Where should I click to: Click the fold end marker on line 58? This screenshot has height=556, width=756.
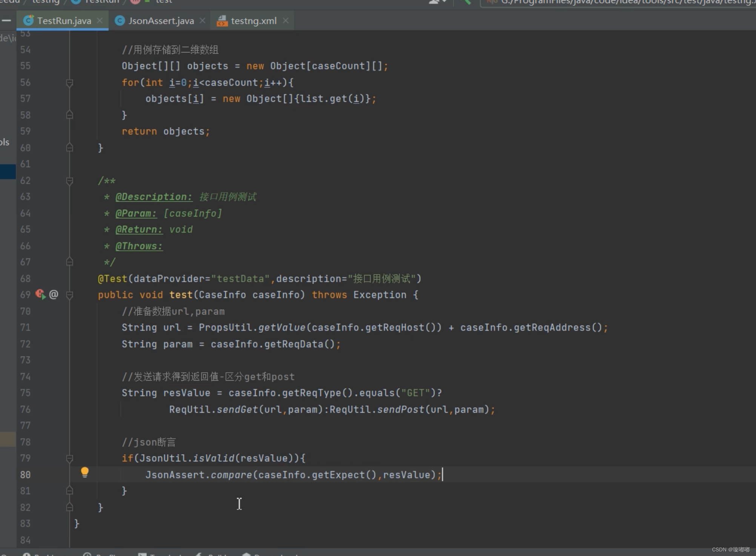(69, 115)
